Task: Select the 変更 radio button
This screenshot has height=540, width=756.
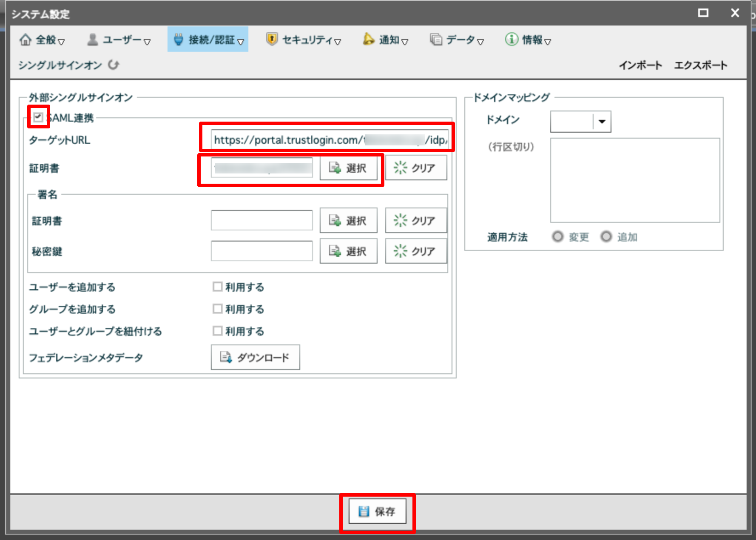Action: [557, 236]
